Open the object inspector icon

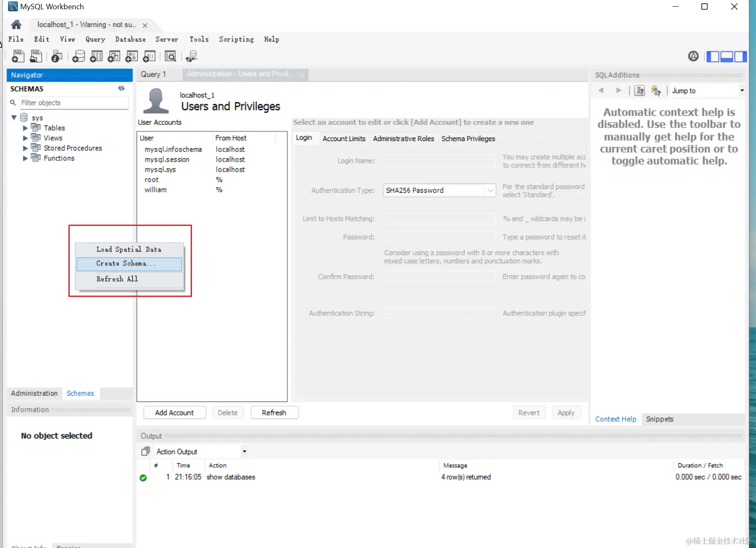point(57,56)
